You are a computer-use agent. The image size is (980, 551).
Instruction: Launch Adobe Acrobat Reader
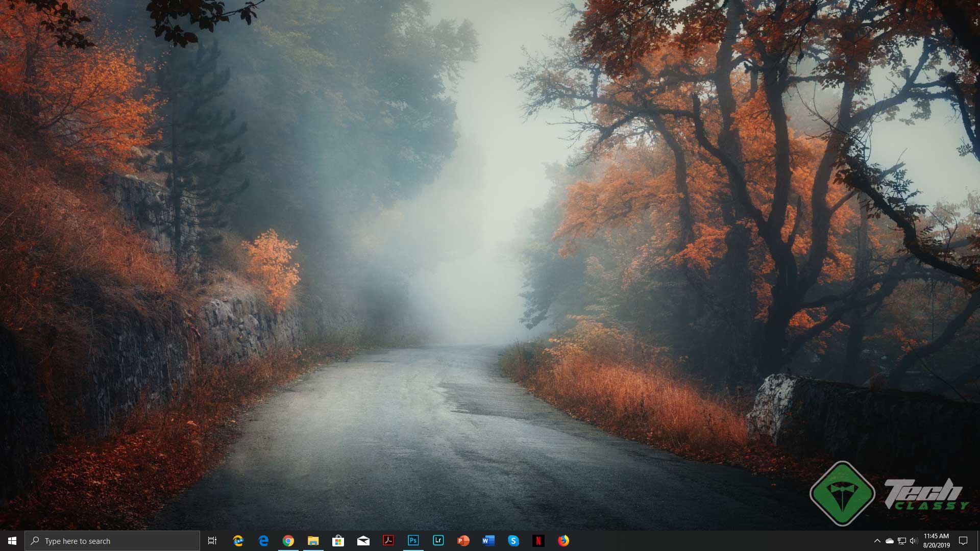pyautogui.click(x=388, y=541)
